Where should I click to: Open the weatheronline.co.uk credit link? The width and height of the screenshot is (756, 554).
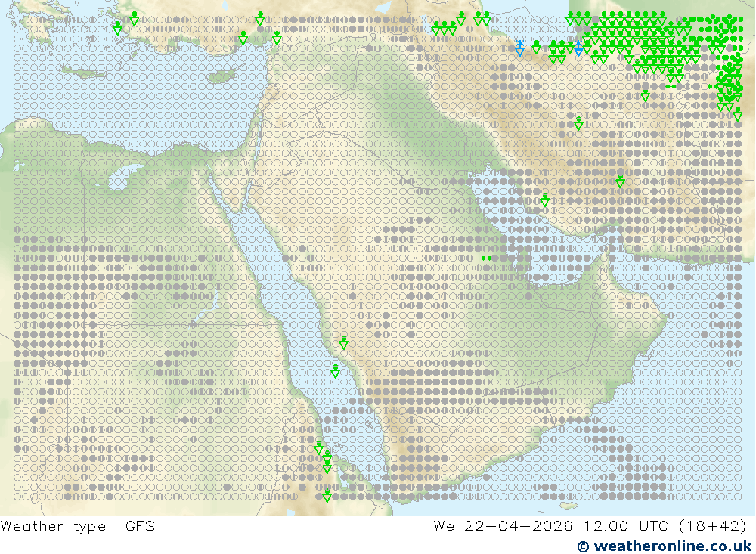(x=665, y=546)
